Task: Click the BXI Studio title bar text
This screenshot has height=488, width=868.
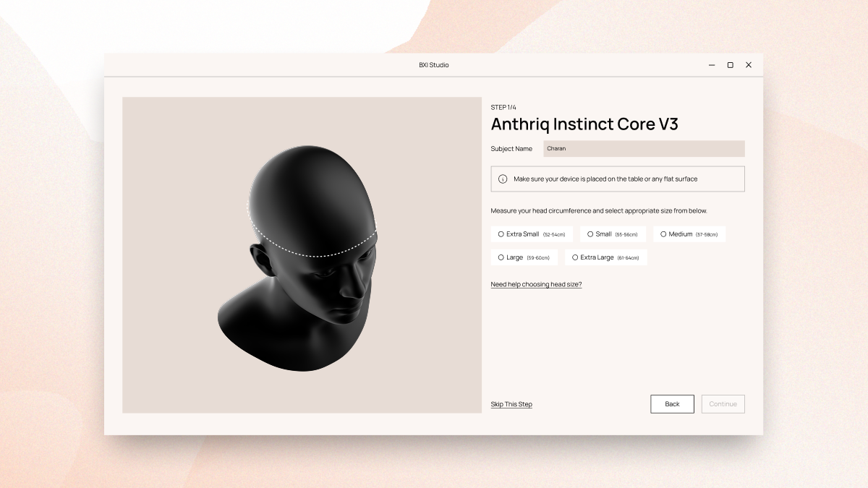Action: pyautogui.click(x=434, y=65)
